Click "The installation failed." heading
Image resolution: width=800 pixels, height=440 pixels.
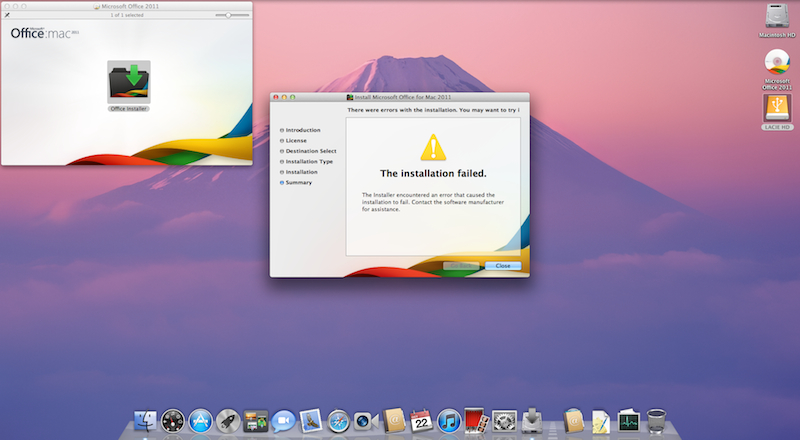(433, 174)
